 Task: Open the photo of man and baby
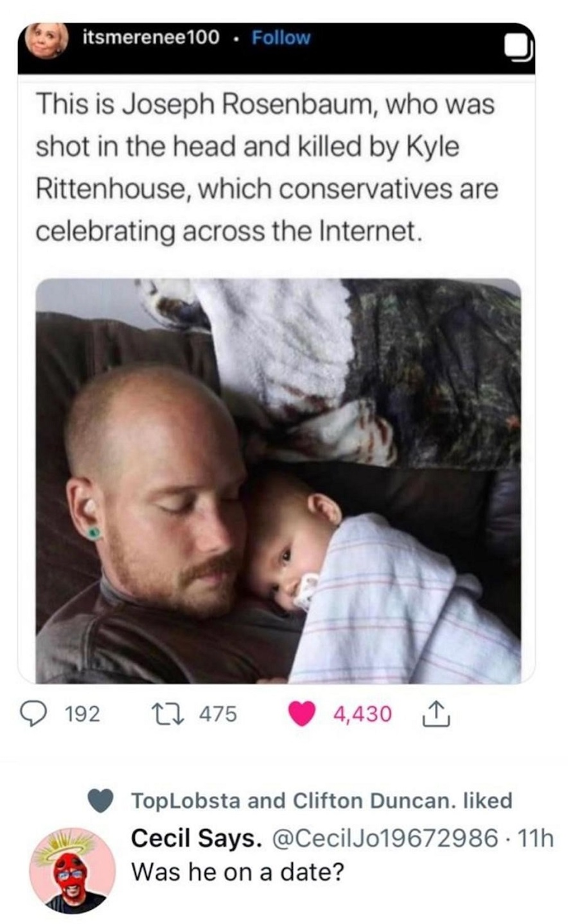coord(278,481)
